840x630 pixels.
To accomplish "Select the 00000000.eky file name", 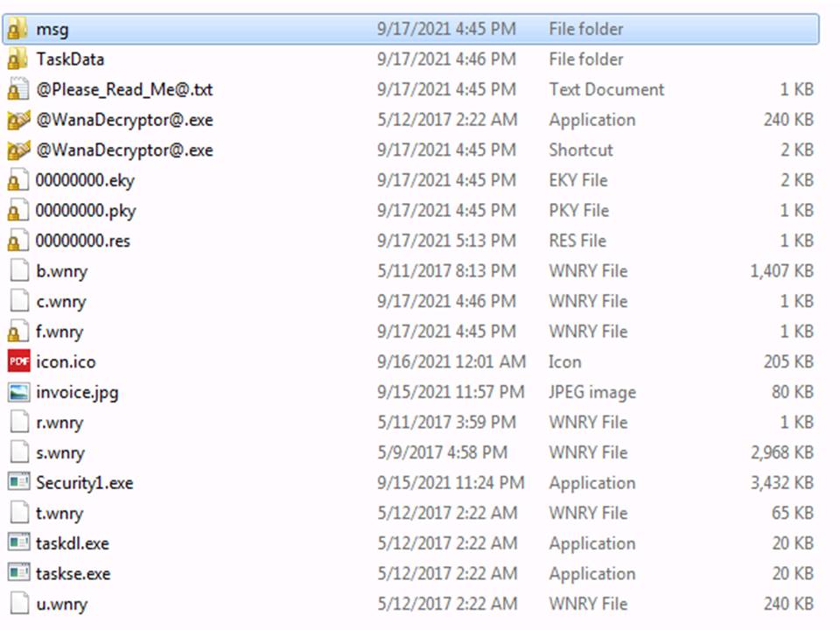I will coord(85,180).
